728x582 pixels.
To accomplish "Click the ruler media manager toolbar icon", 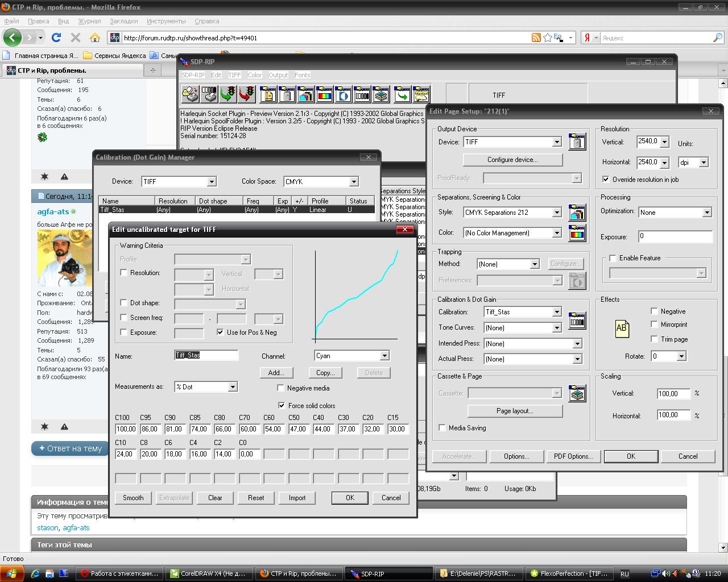I will (x=421, y=94).
